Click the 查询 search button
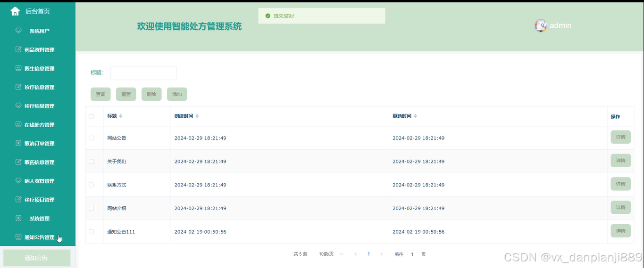Image resolution: width=644 pixels, height=268 pixels. pyautogui.click(x=100, y=94)
